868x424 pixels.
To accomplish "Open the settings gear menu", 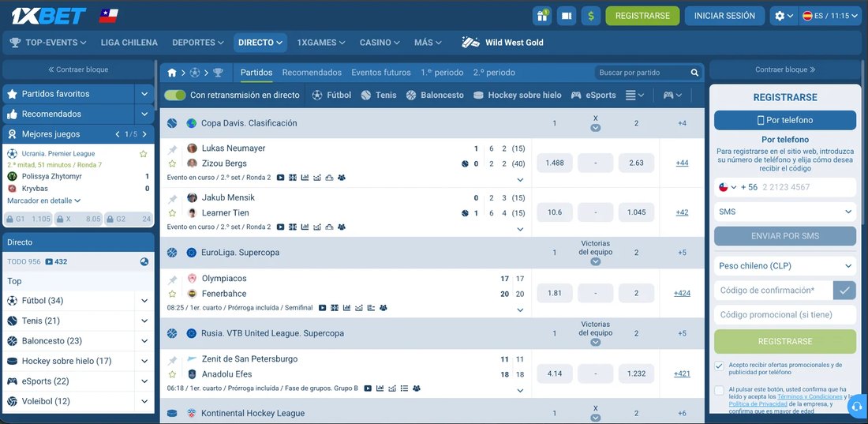I will click(x=784, y=16).
